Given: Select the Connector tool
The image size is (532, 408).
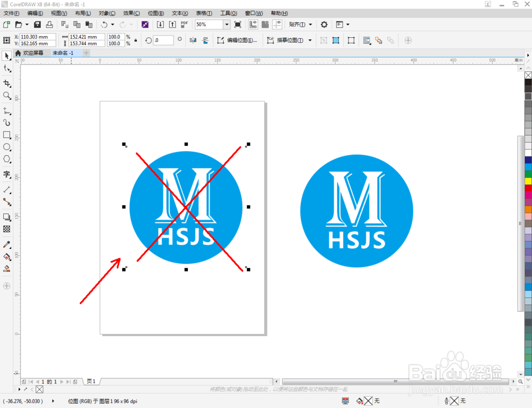Looking at the screenshot, I should click(7, 202).
